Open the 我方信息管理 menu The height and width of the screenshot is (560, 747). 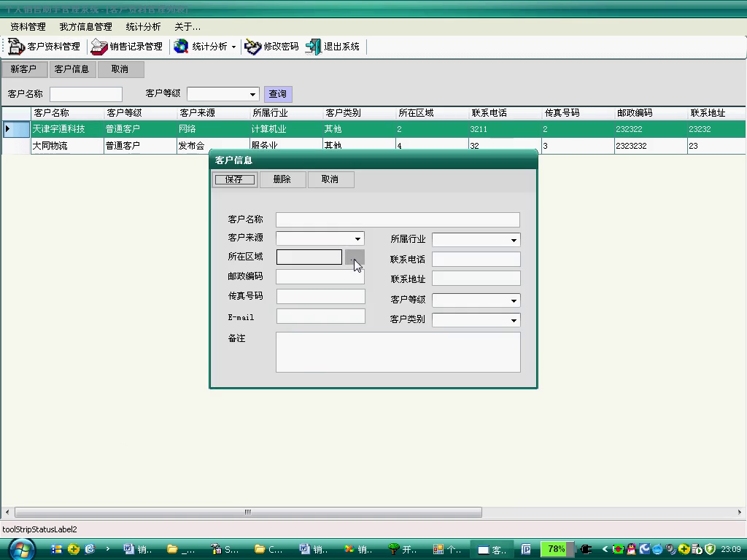click(86, 27)
